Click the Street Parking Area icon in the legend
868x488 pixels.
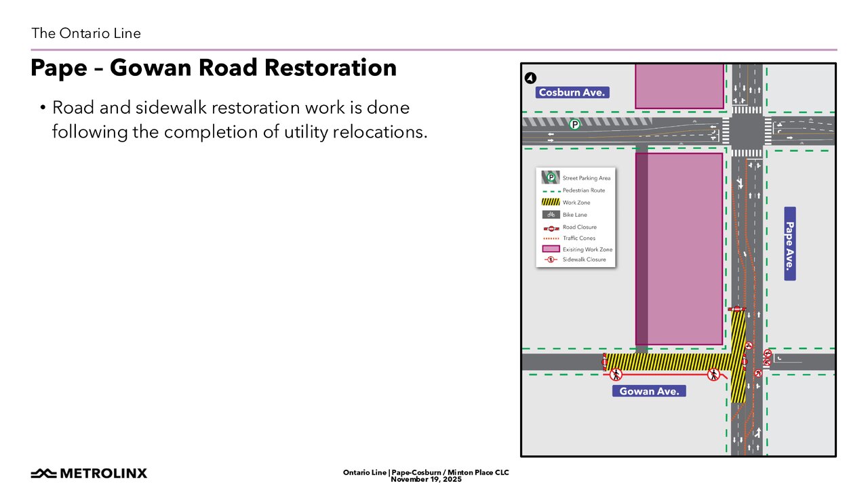click(551, 178)
